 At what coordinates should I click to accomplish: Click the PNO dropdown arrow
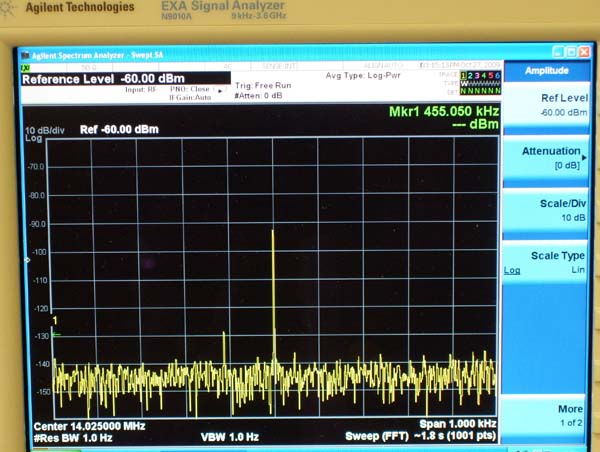tap(220, 91)
